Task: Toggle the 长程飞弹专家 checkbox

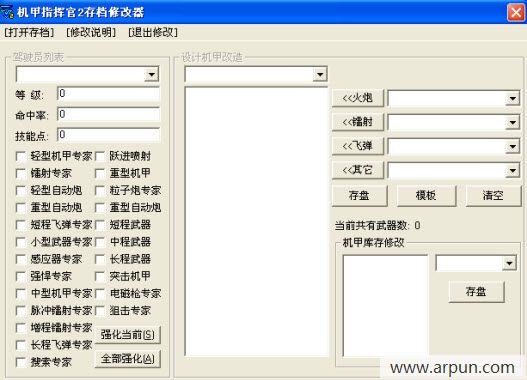Action: point(21,345)
